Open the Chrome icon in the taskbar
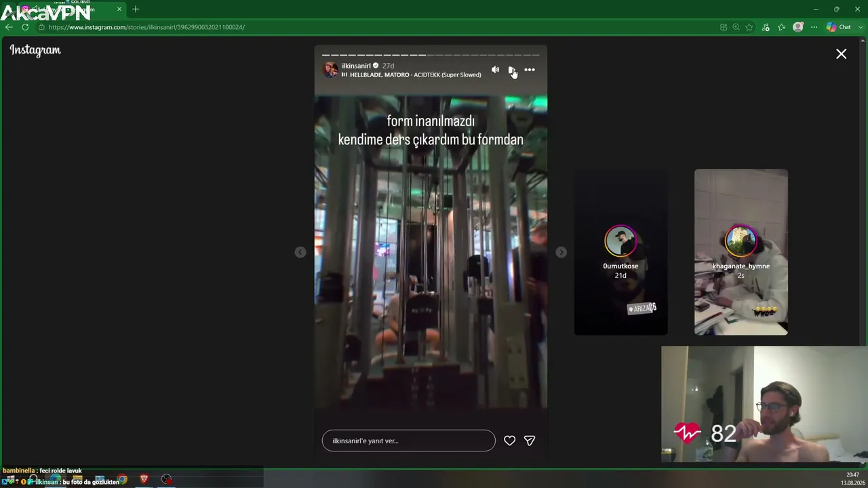Viewport: 868px width, 488px height. pos(122,480)
